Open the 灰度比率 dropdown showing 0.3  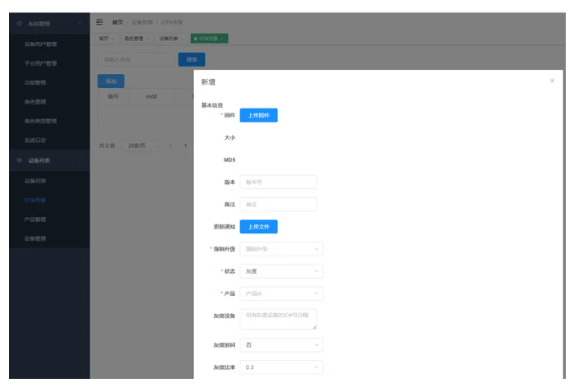(x=280, y=367)
